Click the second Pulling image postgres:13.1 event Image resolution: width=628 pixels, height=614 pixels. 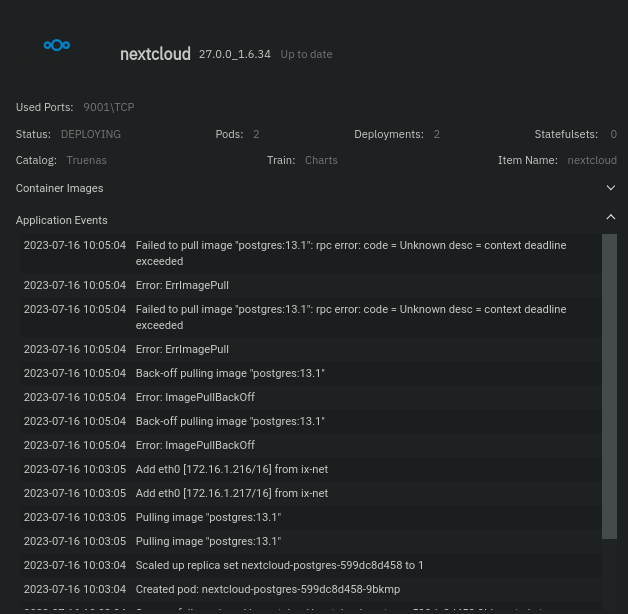pos(310,542)
